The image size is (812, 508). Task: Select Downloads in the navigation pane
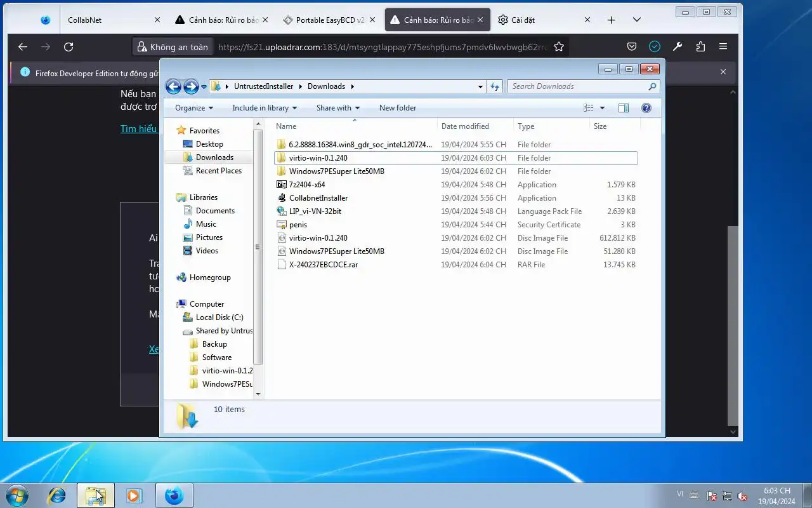click(x=214, y=157)
